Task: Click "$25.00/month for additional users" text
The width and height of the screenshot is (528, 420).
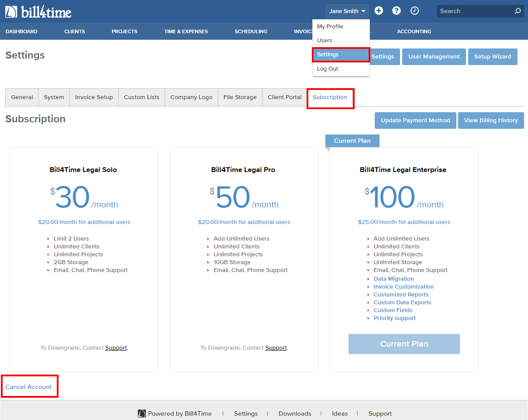Action: point(404,222)
